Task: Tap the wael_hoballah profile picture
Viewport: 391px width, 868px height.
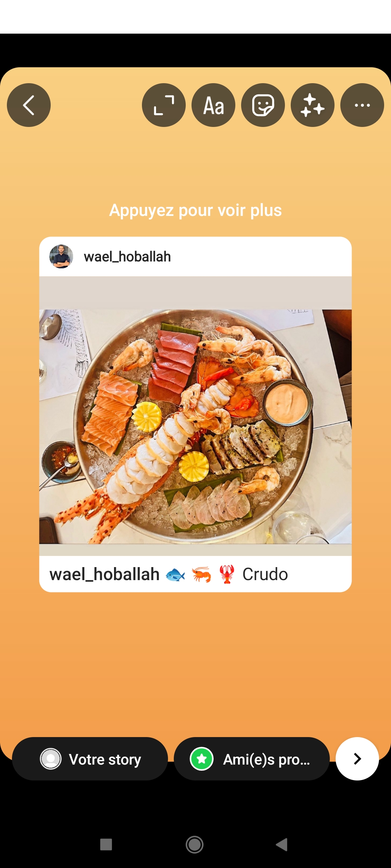Action: click(x=61, y=256)
